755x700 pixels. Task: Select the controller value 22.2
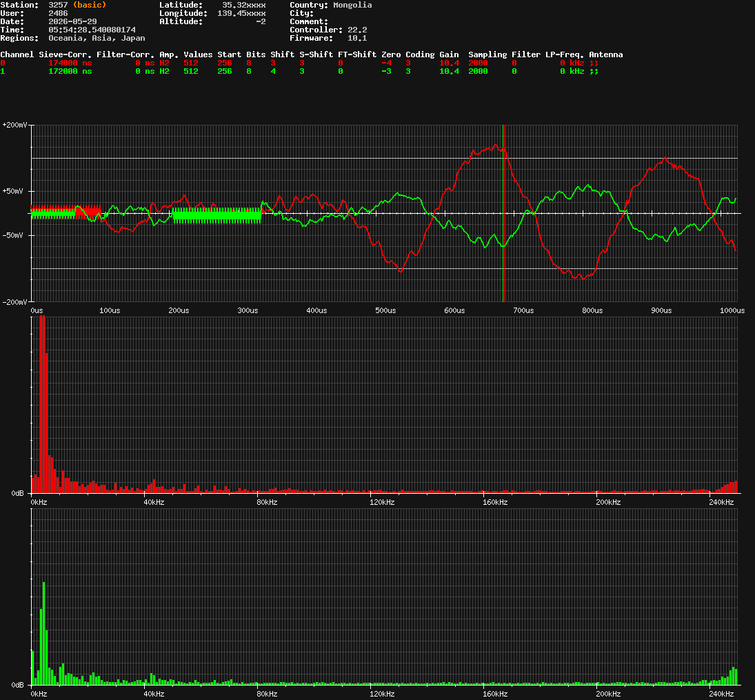click(x=357, y=30)
